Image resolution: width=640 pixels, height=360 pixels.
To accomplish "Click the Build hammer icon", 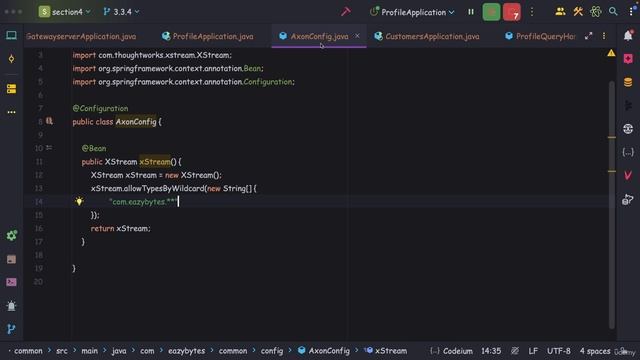I will (346, 12).
